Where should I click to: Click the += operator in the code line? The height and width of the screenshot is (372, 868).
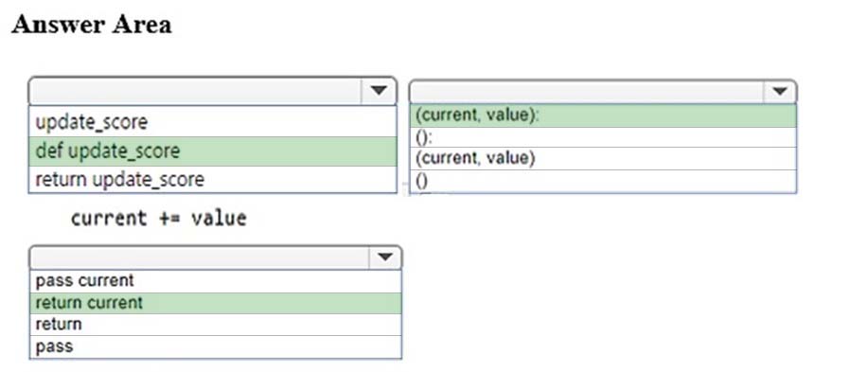point(168,218)
